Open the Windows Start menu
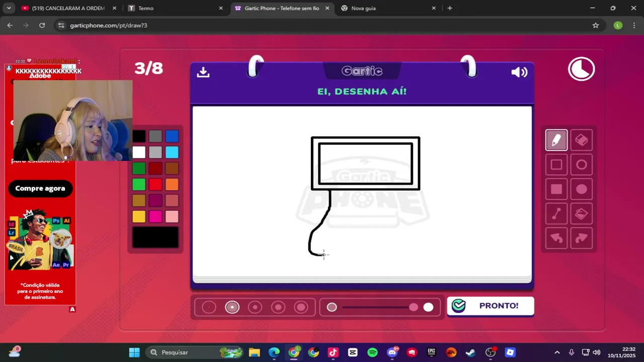The width and height of the screenshot is (644, 362). [x=134, y=352]
